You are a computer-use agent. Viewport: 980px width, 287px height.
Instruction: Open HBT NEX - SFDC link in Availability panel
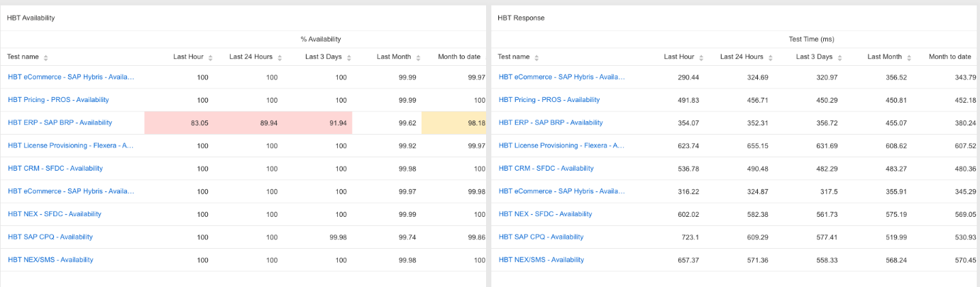[55, 214]
